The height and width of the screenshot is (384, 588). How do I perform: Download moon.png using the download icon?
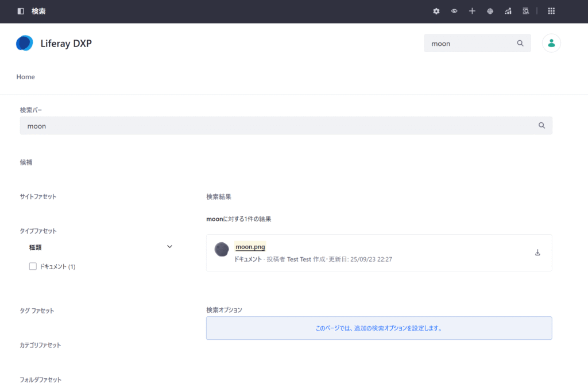coord(537,253)
